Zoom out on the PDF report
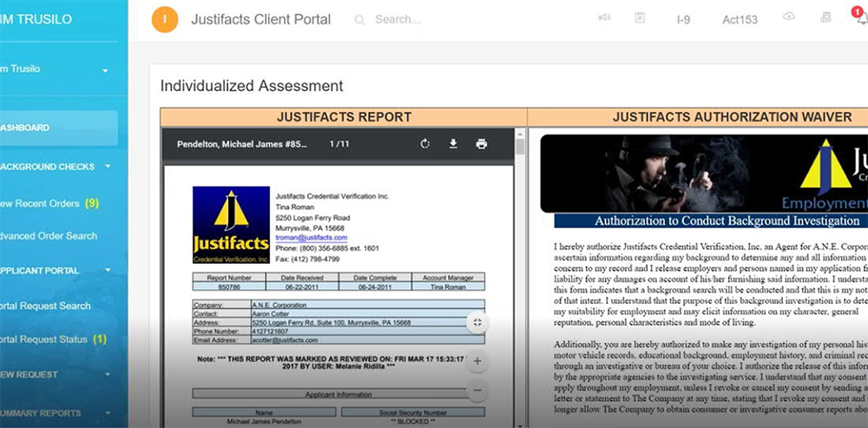Viewport: 868px width, 428px height. pyautogui.click(x=477, y=392)
